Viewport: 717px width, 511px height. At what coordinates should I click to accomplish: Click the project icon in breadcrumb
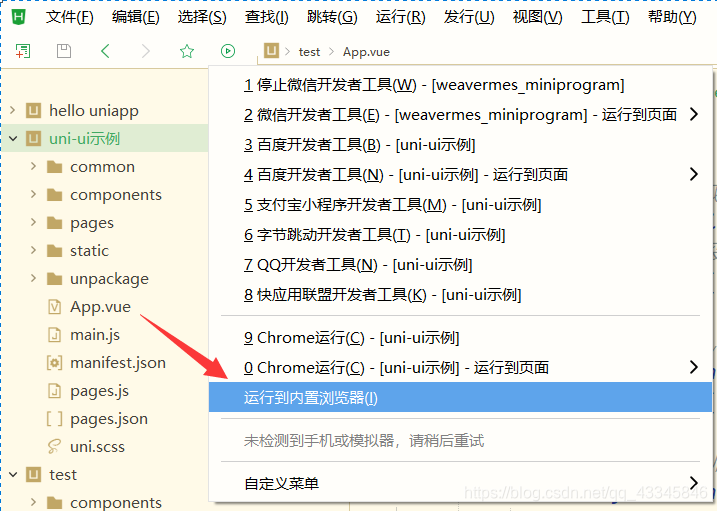(x=271, y=50)
